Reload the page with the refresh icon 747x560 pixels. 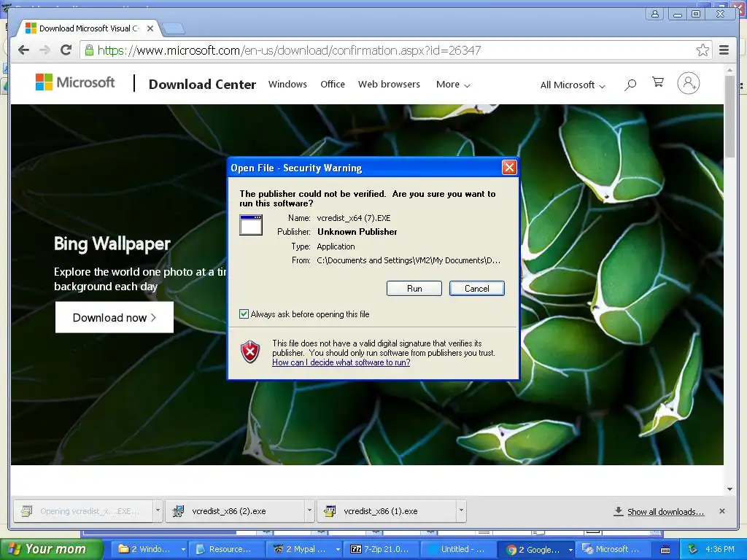coord(66,50)
